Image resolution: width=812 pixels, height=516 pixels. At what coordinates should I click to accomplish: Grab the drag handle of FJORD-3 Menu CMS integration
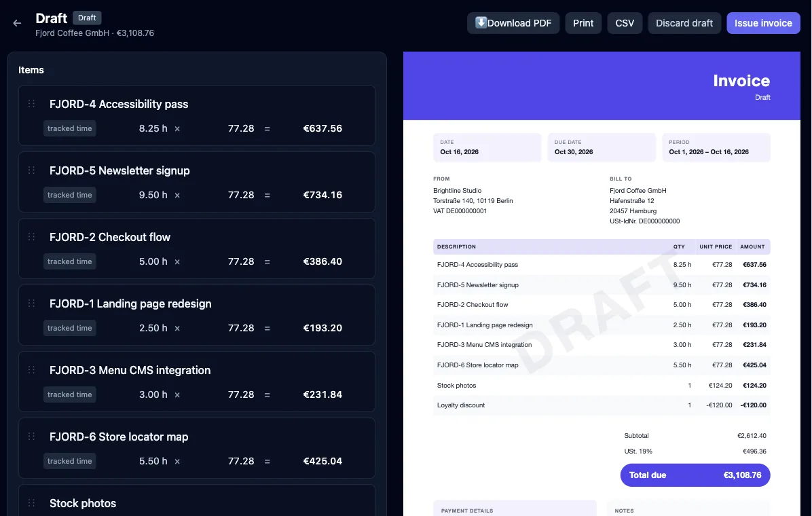32,370
